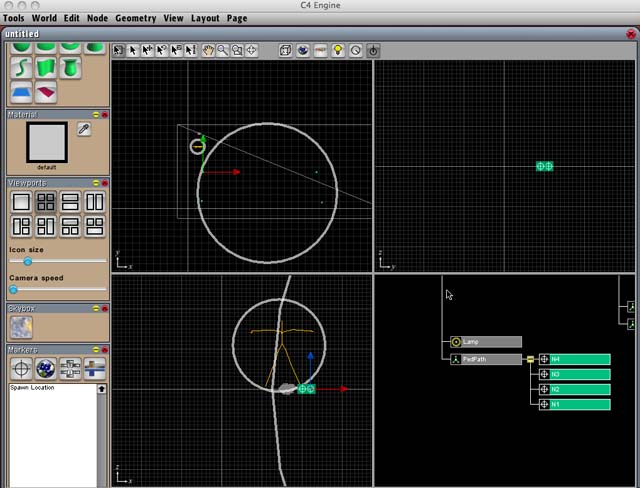Choose the four-pane viewport layout

click(x=46, y=202)
